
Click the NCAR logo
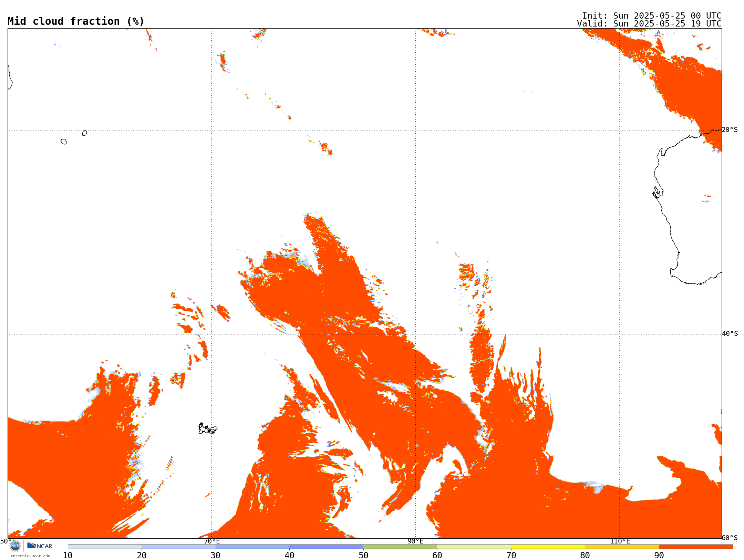pyautogui.click(x=40, y=546)
